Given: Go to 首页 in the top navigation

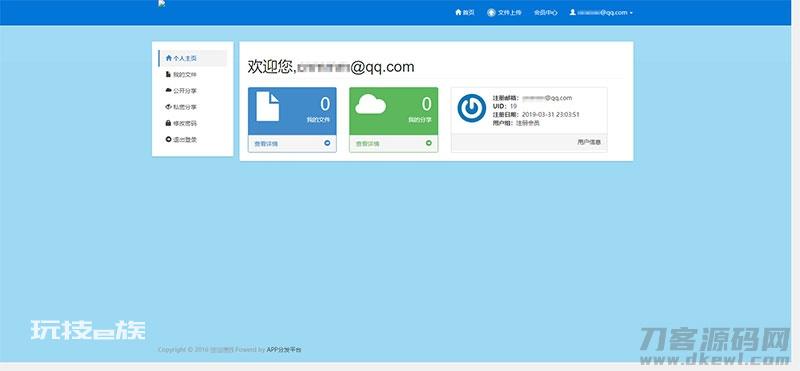Looking at the screenshot, I should pos(465,12).
